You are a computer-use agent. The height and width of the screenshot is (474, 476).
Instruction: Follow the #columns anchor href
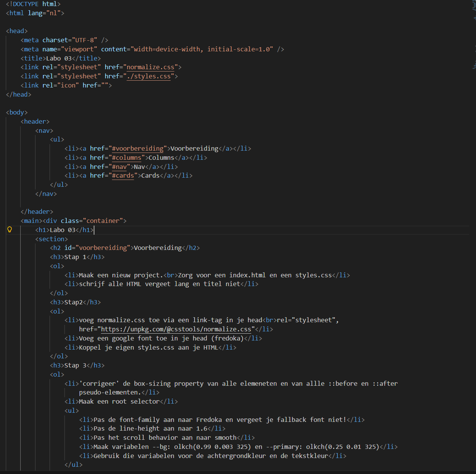click(x=126, y=158)
